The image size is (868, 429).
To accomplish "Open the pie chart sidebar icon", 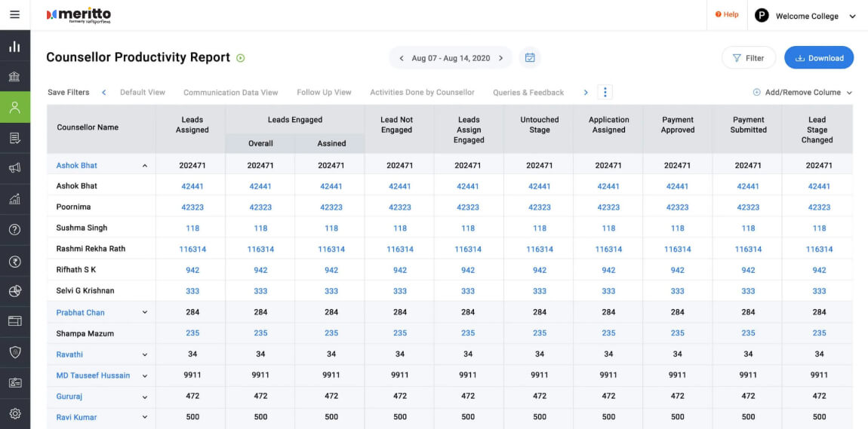I will pos(15,291).
